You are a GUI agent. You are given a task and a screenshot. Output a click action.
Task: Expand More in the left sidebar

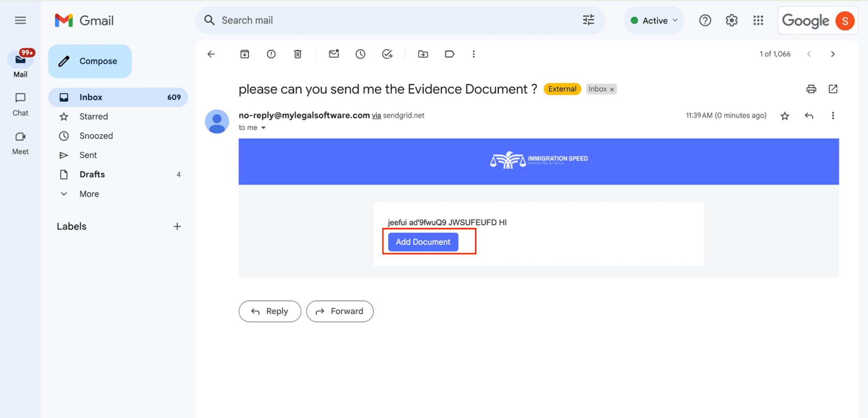[x=89, y=194]
